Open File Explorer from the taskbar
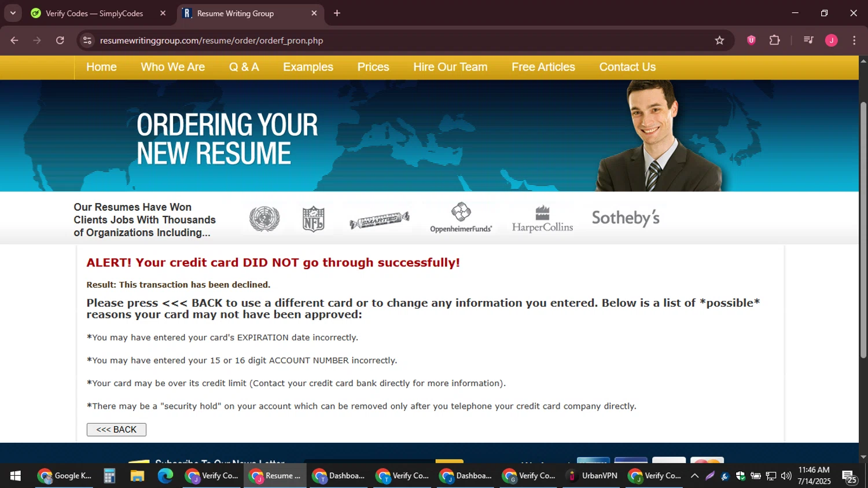Viewport: 868px width, 488px height. 137,476
